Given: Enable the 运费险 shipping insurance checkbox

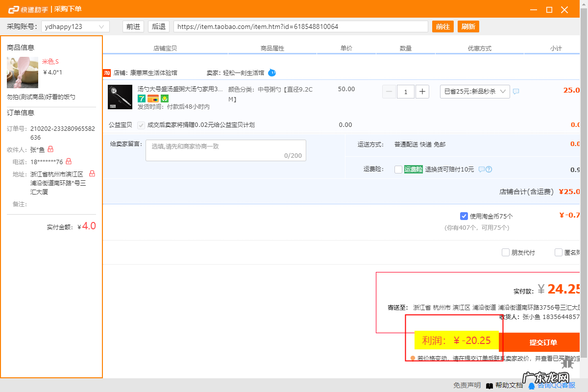Looking at the screenshot, I should 399,169.
